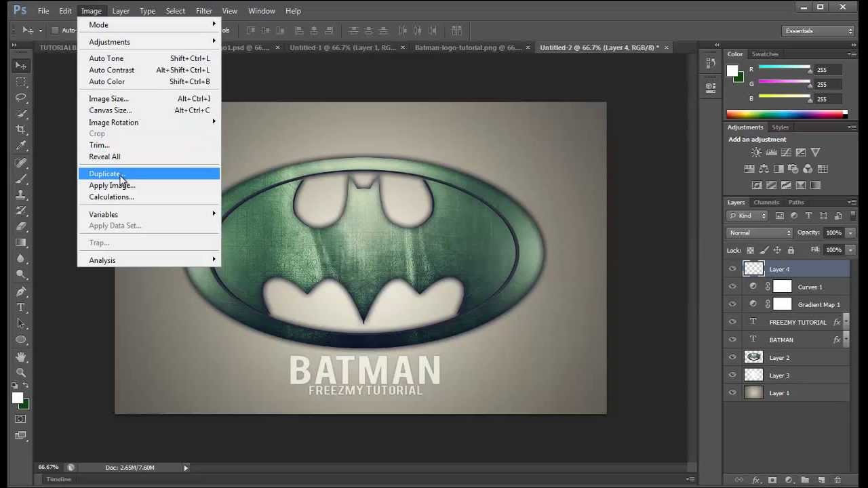Add a layer mask
The image size is (868, 488).
[x=772, y=480]
